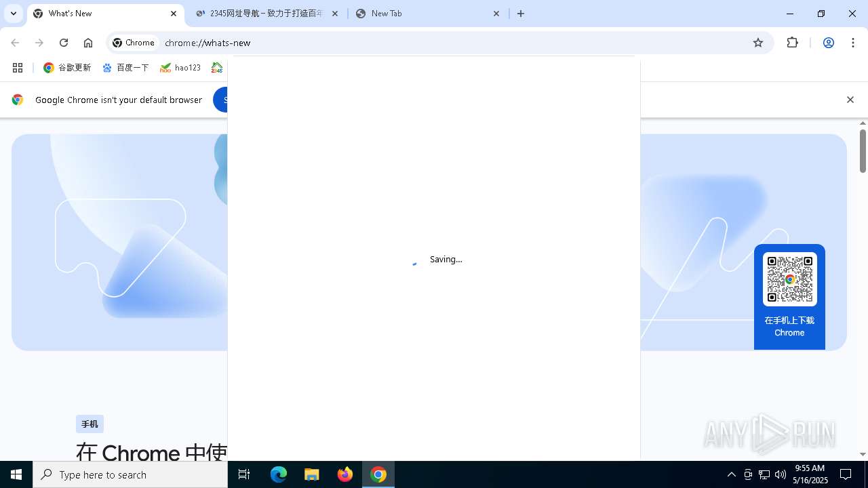Click the Chrome site info chip

click(134, 43)
